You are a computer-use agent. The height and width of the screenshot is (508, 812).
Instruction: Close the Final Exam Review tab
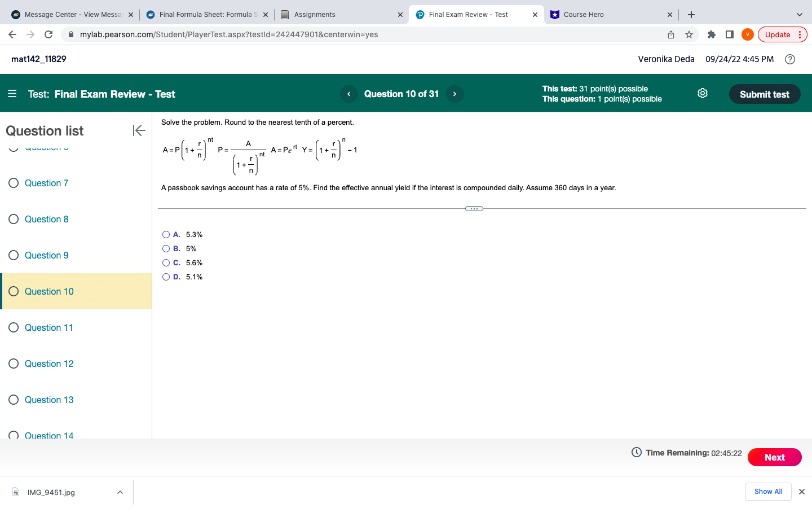pos(535,15)
